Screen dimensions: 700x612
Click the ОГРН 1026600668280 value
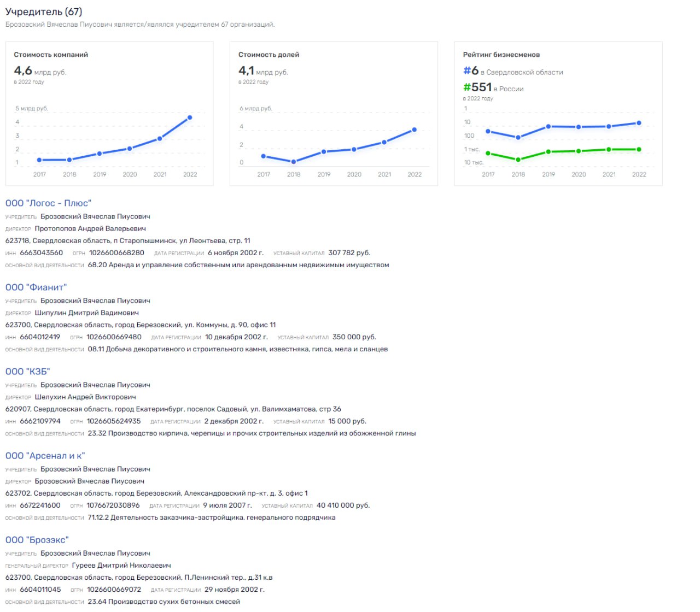click(116, 253)
